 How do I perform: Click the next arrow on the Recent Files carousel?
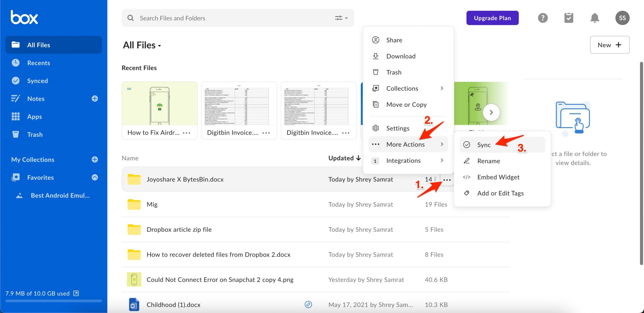(x=491, y=112)
